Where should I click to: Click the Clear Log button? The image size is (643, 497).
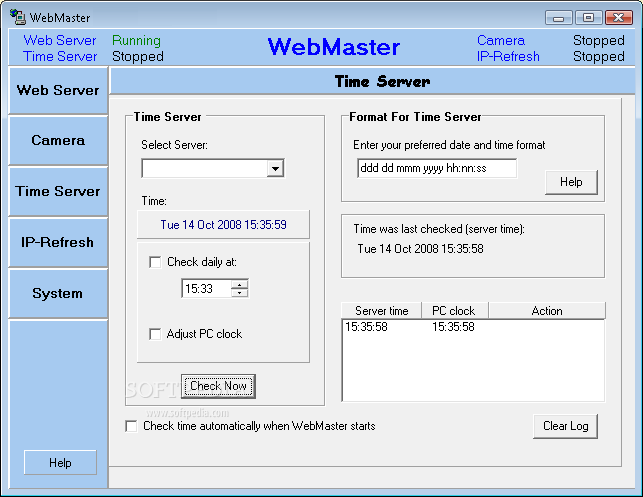pyautogui.click(x=565, y=426)
